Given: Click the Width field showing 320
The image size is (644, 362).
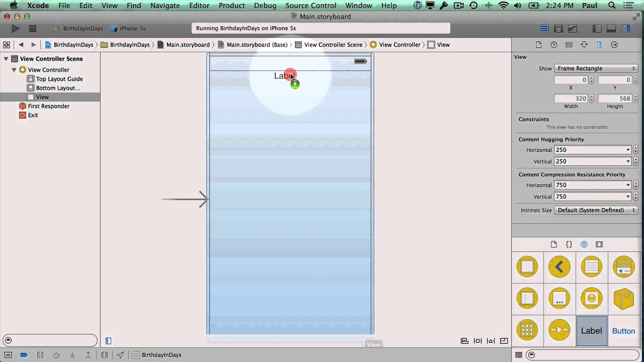Looking at the screenshot, I should (x=571, y=99).
